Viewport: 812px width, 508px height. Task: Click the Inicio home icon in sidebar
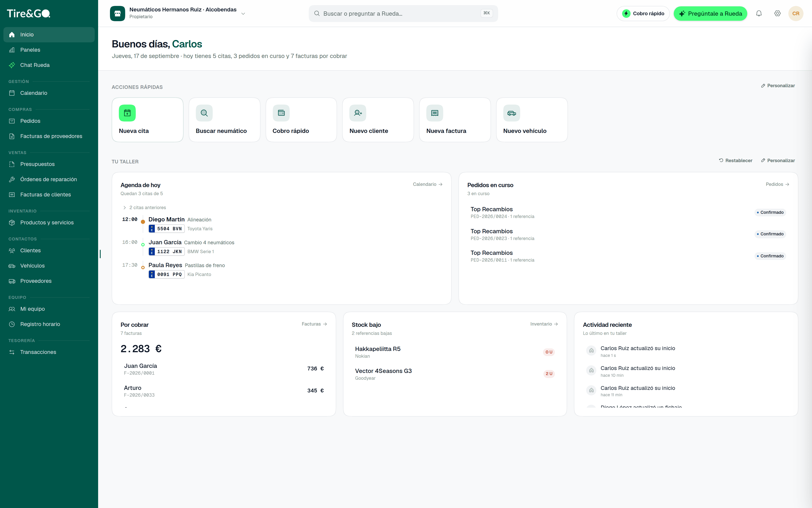tap(12, 35)
